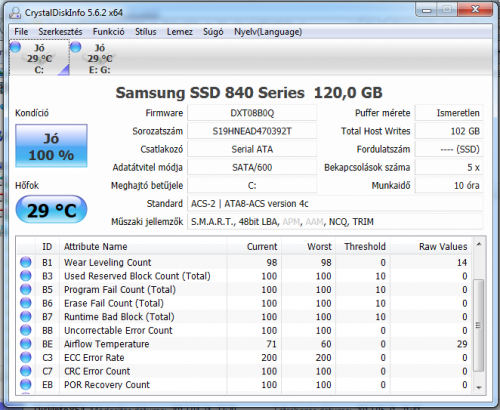Click the Used Reserved Block Count status orb
The height and width of the screenshot is (410, 500).
[x=26, y=276]
